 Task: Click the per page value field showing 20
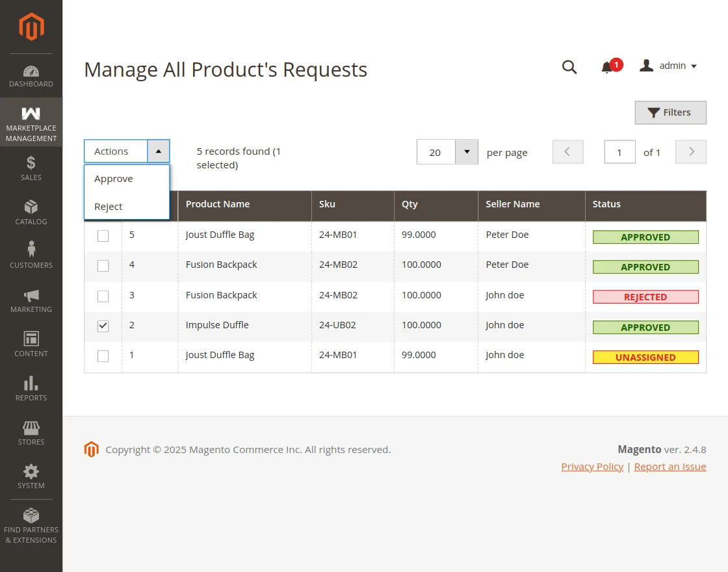coord(436,152)
